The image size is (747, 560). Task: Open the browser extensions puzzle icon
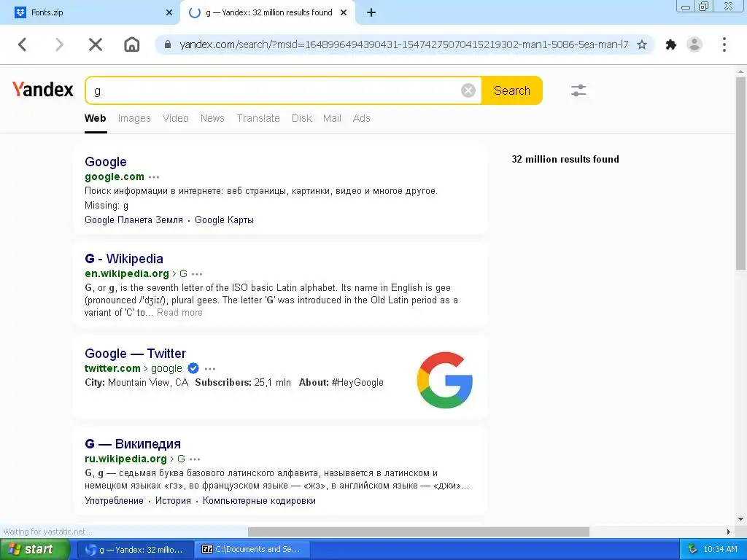tap(671, 44)
